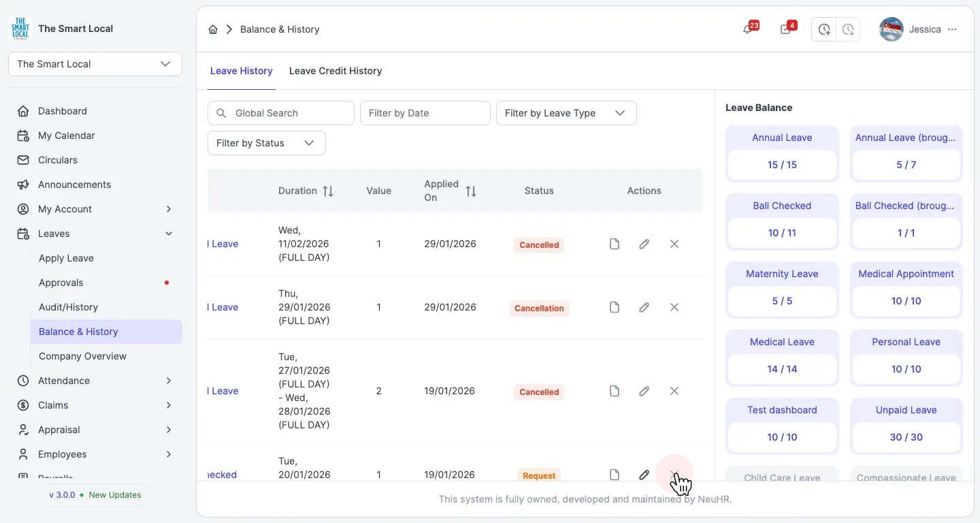Edit the 11/02/2026 leave entry
This screenshot has width=980, height=523.
[644, 244]
